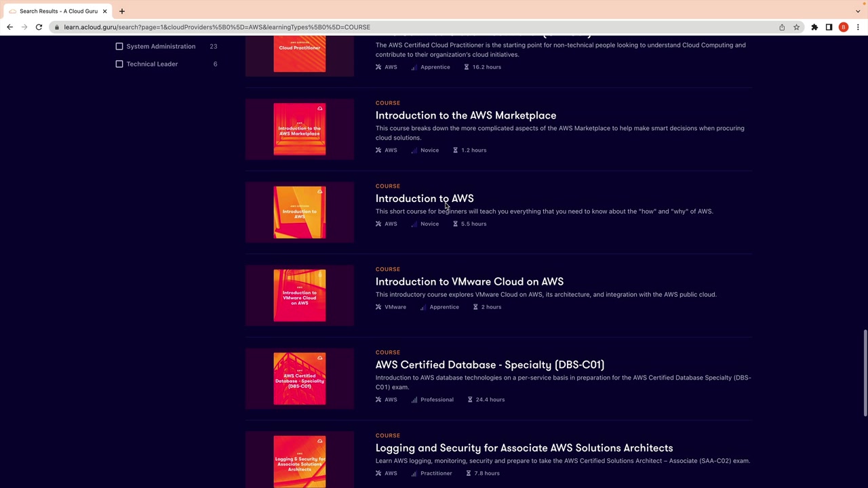Click the SAA-C02 logging course description
The height and width of the screenshot is (488, 868).
(563, 461)
